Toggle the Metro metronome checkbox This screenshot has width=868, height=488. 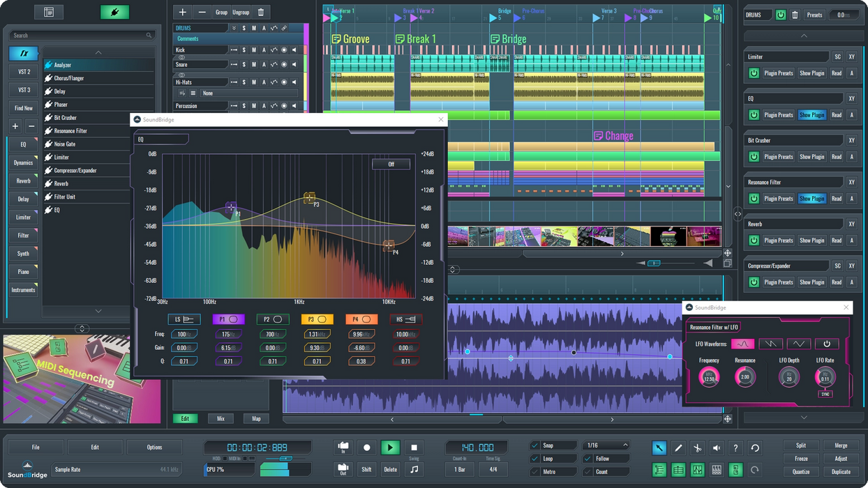[x=535, y=472]
